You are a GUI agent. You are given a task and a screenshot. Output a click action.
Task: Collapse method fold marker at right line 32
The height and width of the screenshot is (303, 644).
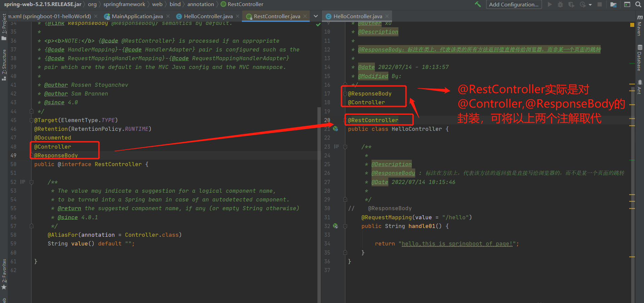click(x=345, y=226)
